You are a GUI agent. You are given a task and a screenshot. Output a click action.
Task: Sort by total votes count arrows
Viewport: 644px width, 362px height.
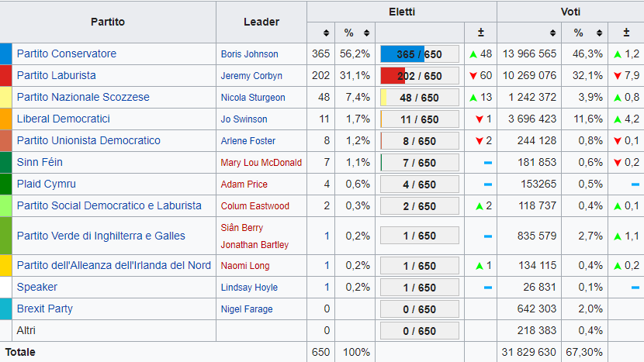(552, 33)
